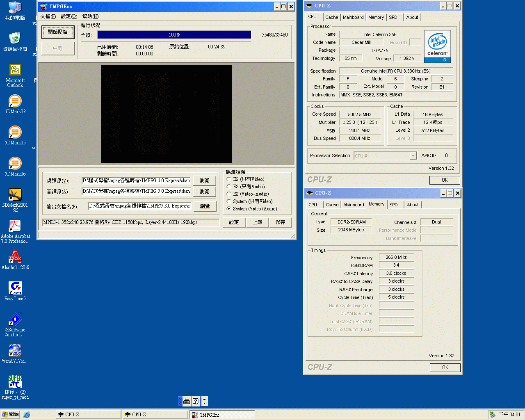525x420 pixels.
Task: Click the video source path field
Action: [136, 180]
